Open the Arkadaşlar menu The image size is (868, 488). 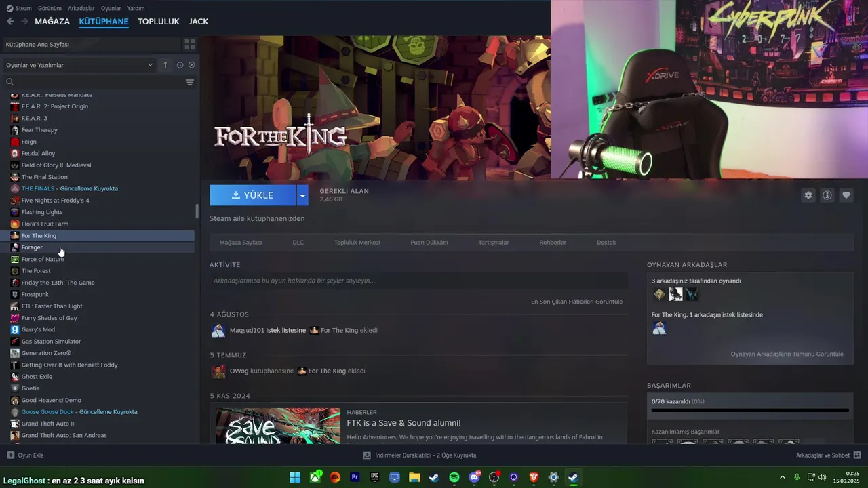[81, 8]
